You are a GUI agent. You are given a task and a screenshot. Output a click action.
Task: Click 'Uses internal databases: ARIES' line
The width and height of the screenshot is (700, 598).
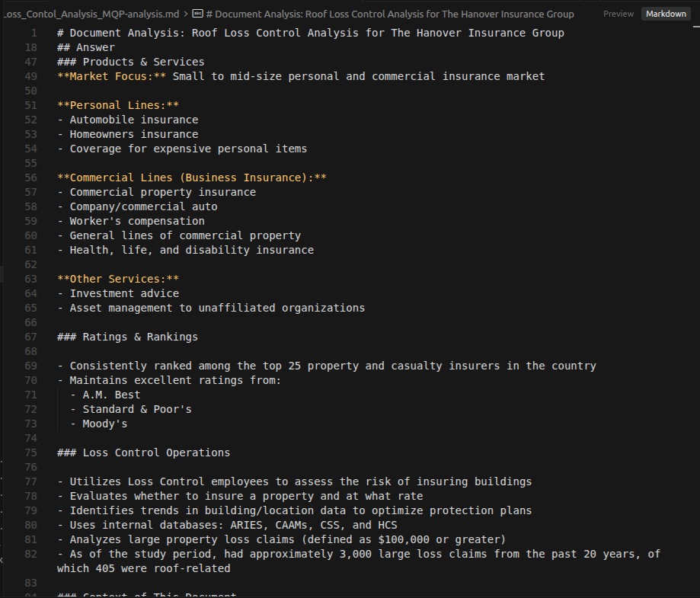tap(227, 525)
